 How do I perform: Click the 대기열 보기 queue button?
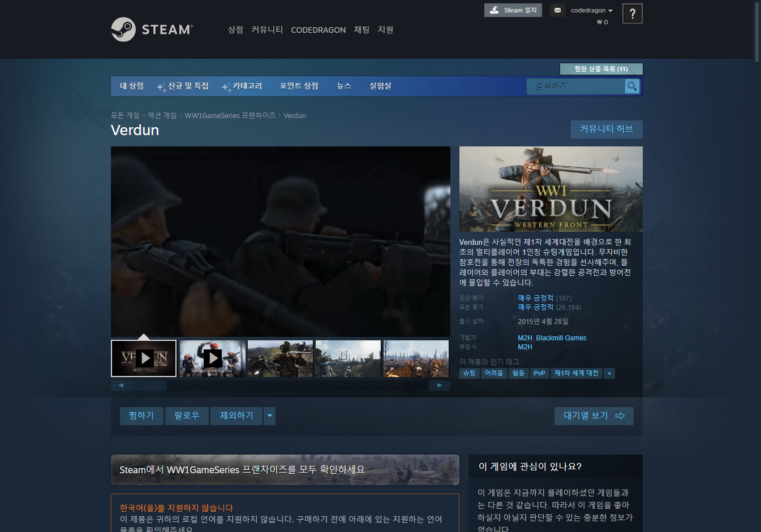pos(594,416)
